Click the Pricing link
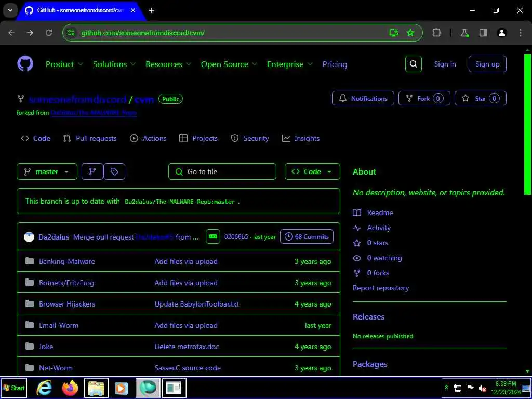This screenshot has width=532, height=399. click(335, 64)
